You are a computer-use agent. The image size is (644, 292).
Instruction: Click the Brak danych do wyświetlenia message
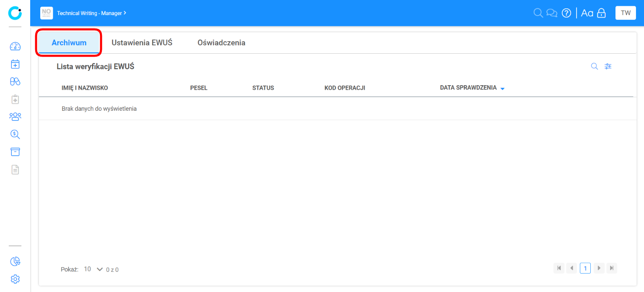[99, 109]
